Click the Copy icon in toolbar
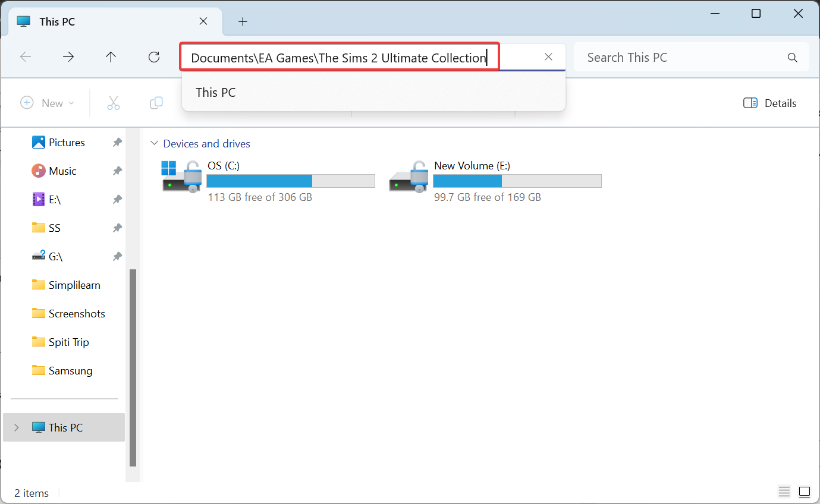 tap(156, 103)
